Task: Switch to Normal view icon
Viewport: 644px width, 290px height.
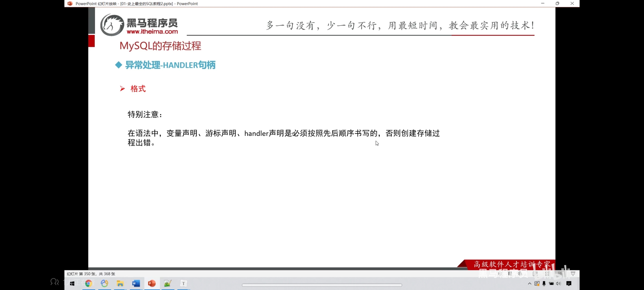Action: 535,274
